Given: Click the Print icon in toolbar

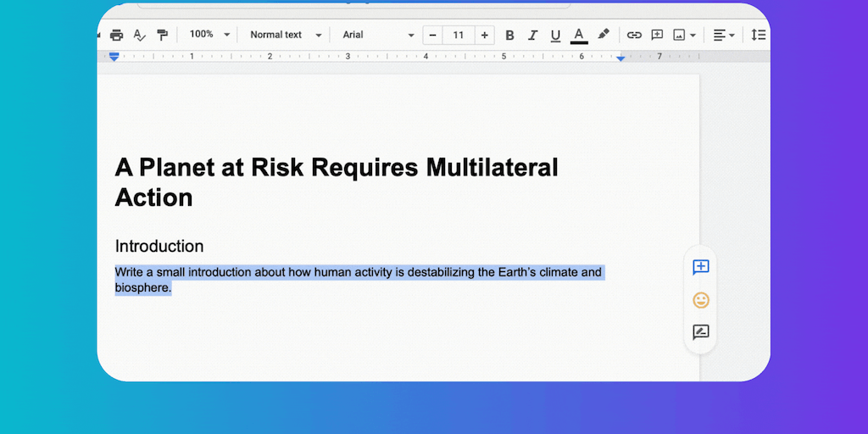Looking at the screenshot, I should [x=117, y=35].
